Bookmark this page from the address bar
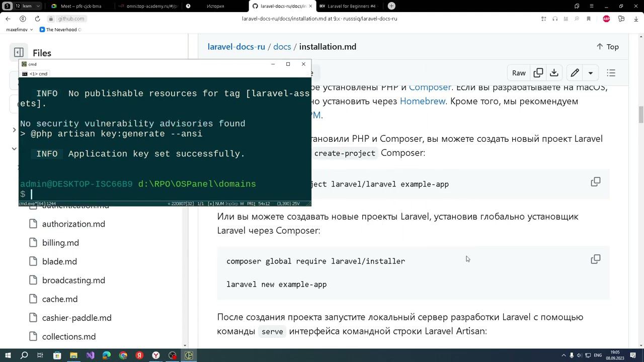 click(588, 19)
